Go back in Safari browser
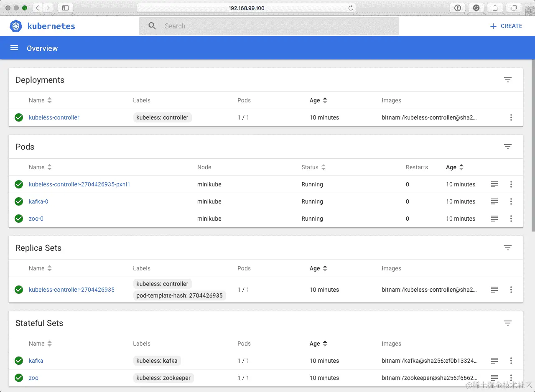This screenshot has width=535, height=392. (x=37, y=8)
